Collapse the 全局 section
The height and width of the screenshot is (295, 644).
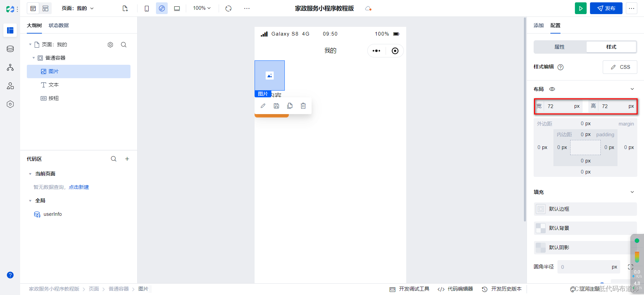pos(30,201)
